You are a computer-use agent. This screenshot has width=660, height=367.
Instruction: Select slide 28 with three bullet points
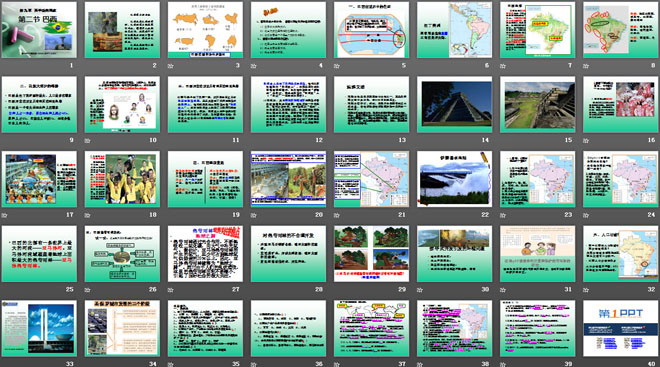click(288, 254)
